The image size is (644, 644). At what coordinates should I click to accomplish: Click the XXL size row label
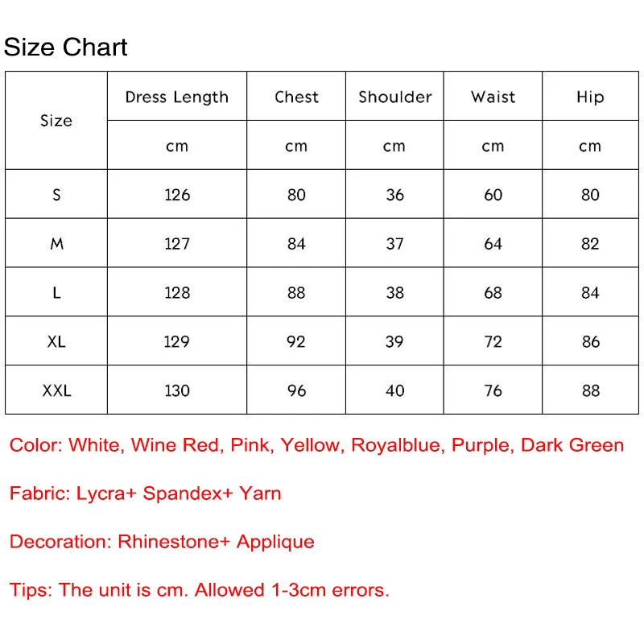56,390
